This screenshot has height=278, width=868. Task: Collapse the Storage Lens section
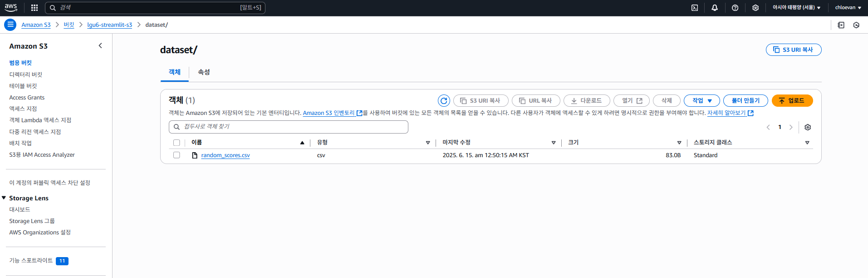pyautogui.click(x=4, y=198)
